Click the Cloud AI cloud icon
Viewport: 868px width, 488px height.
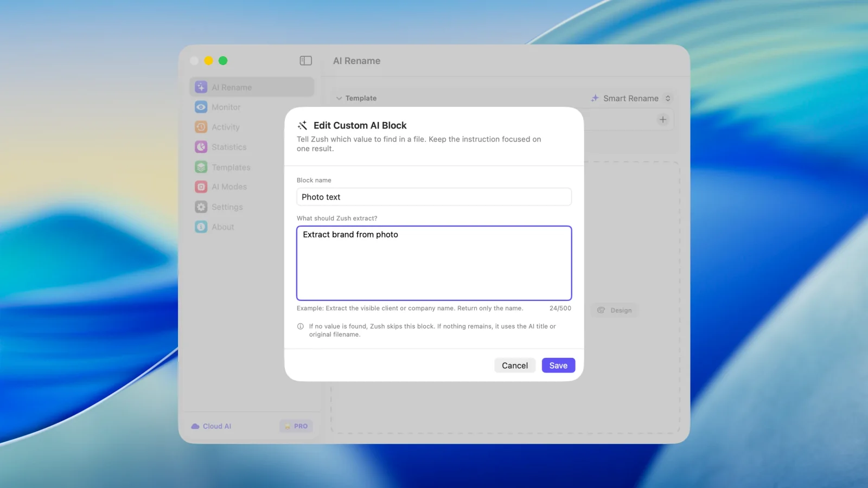[x=195, y=426]
